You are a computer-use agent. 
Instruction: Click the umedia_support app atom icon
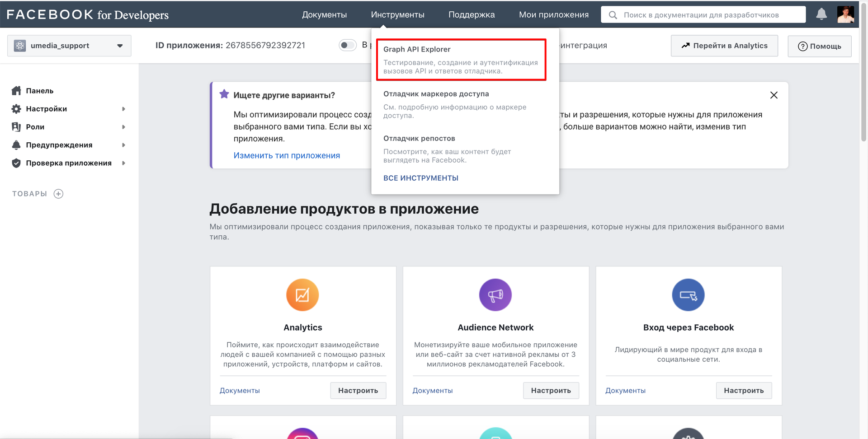click(x=20, y=46)
